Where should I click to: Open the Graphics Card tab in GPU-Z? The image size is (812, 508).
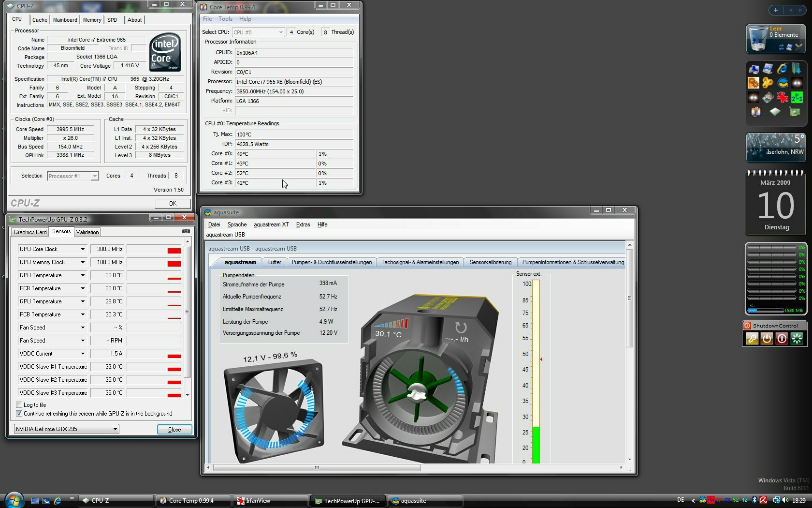[x=30, y=232]
